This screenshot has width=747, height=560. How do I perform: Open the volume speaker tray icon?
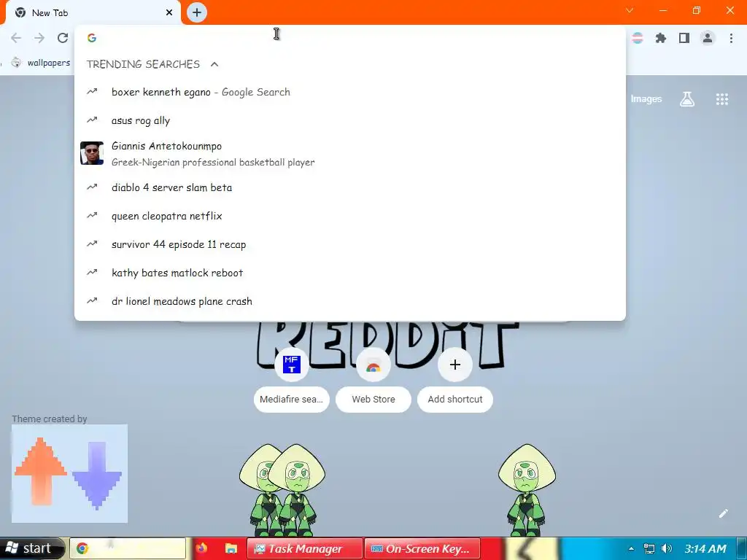[x=667, y=548]
